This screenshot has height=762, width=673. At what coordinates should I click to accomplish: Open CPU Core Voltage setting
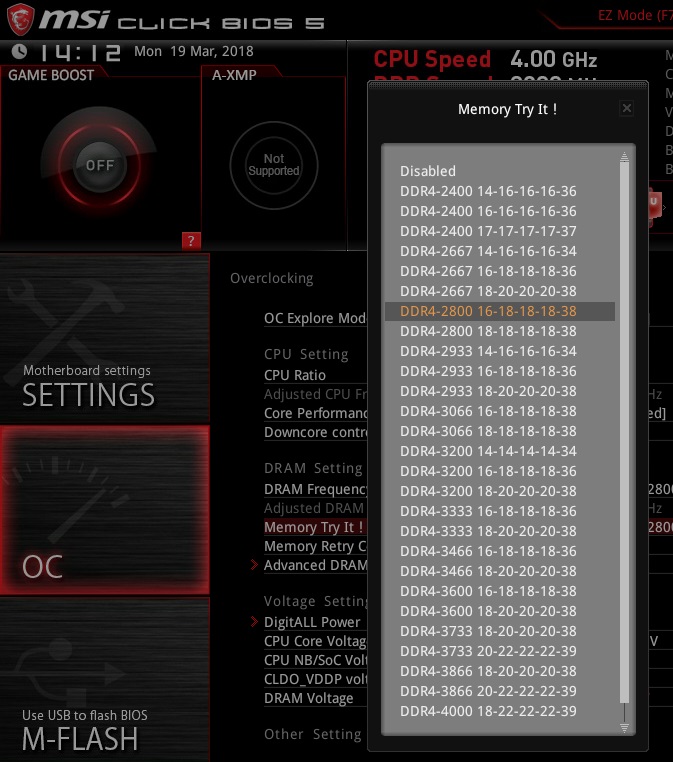(x=315, y=641)
